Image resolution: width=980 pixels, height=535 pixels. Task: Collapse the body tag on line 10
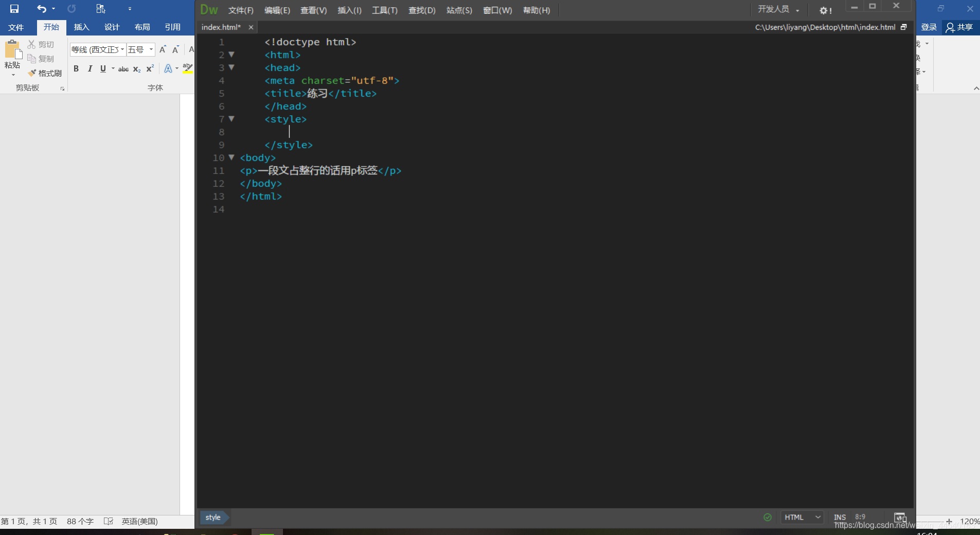point(231,157)
